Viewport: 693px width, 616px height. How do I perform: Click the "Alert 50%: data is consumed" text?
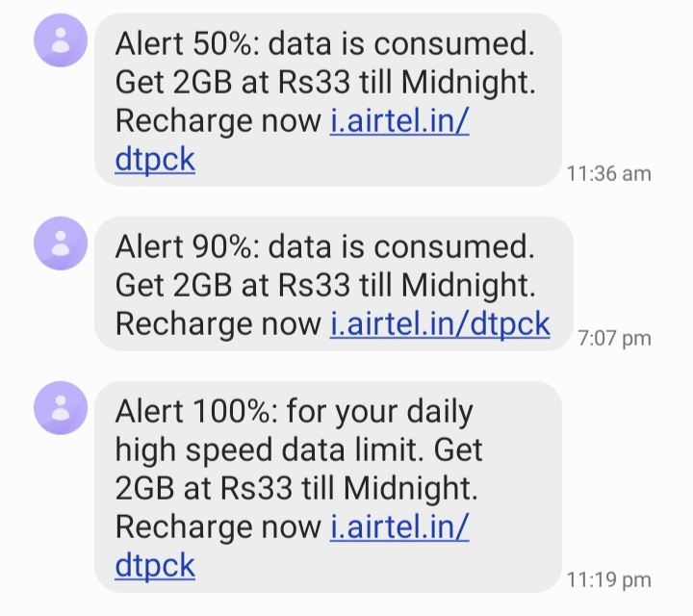click(x=323, y=43)
